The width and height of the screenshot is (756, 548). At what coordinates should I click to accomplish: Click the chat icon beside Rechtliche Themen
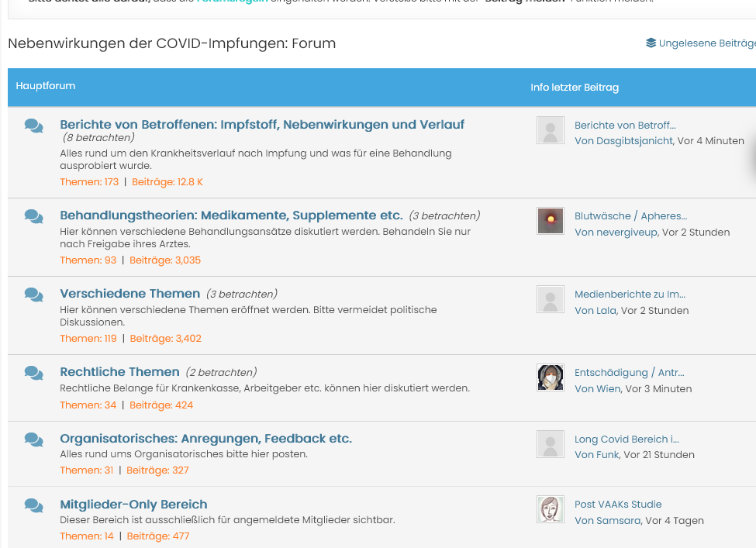(x=33, y=373)
